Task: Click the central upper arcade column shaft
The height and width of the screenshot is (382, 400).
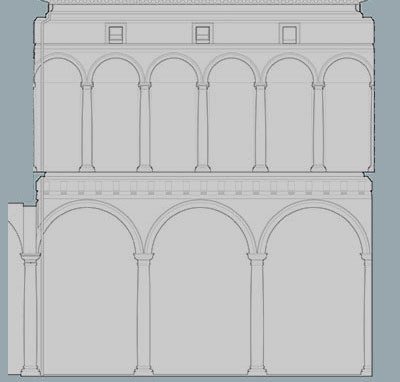Action: (203, 127)
